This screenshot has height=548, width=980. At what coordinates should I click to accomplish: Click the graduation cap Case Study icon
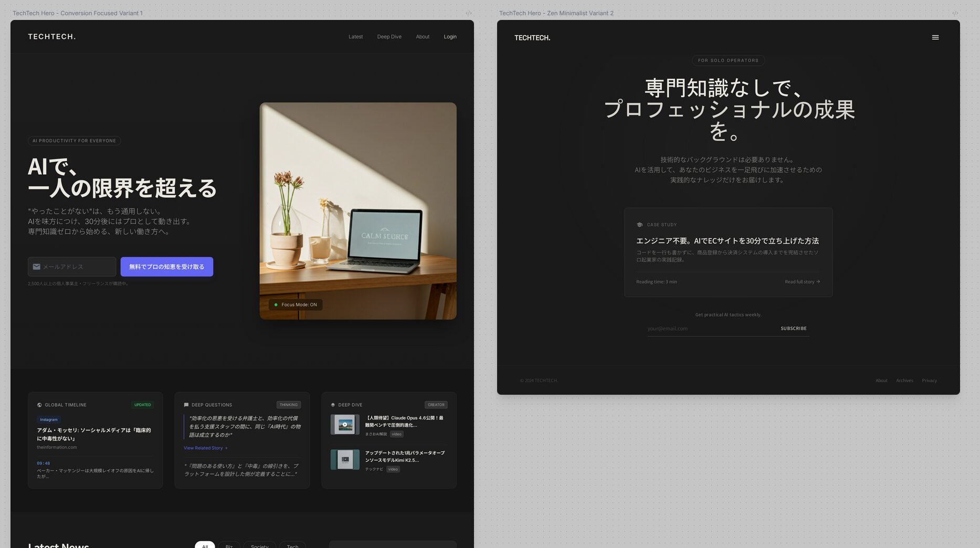coord(639,225)
